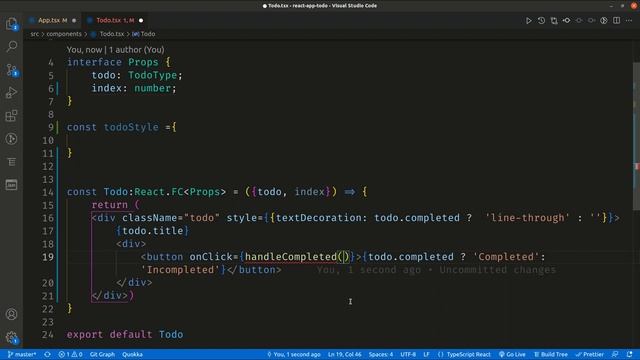The image size is (640, 360).
Task: Click 'interface Props' declaration
Action: coord(112,62)
